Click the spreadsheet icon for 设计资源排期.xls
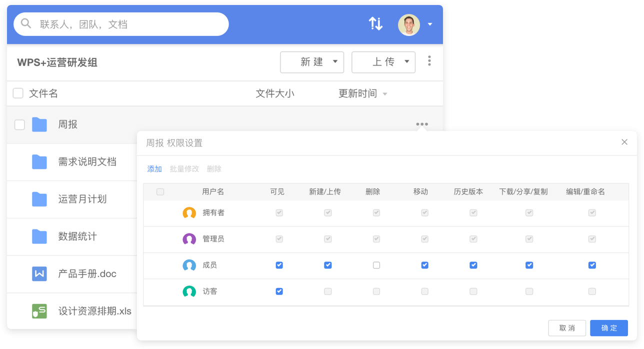Screen dimensions: 644x349 [x=39, y=310]
